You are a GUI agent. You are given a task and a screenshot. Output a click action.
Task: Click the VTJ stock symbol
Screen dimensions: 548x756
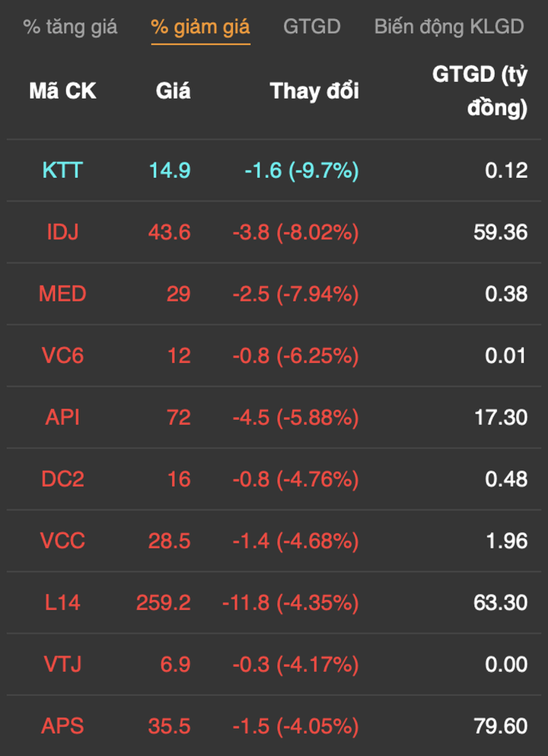[62, 664]
